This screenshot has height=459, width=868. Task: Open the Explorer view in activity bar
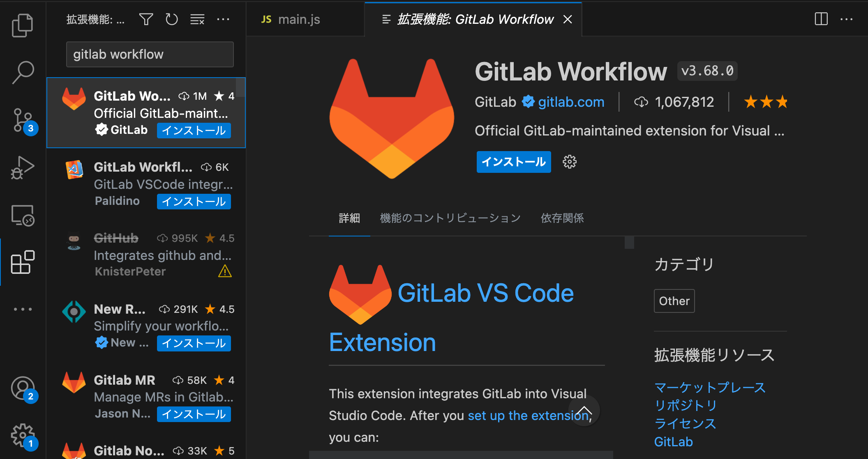23,25
